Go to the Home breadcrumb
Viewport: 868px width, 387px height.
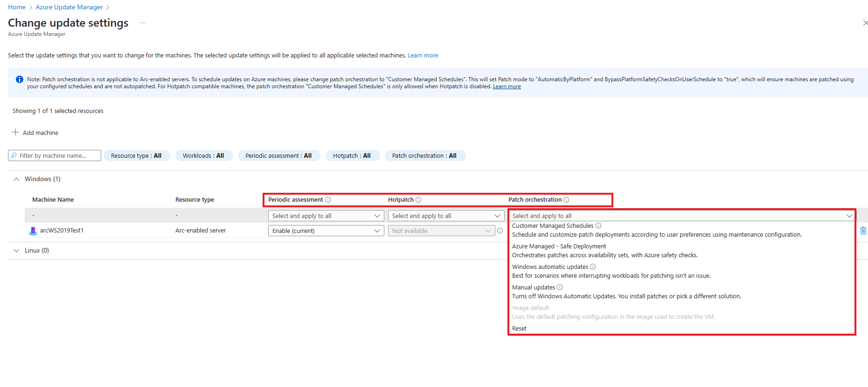click(17, 7)
